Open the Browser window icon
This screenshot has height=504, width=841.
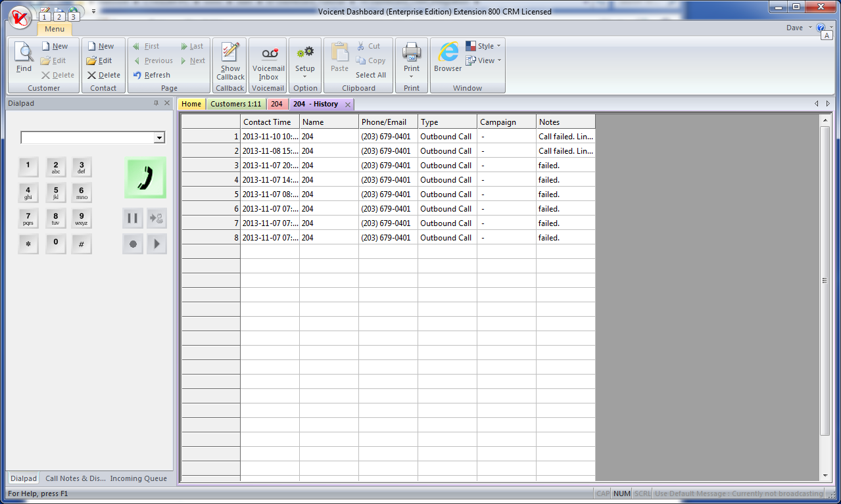click(x=448, y=57)
